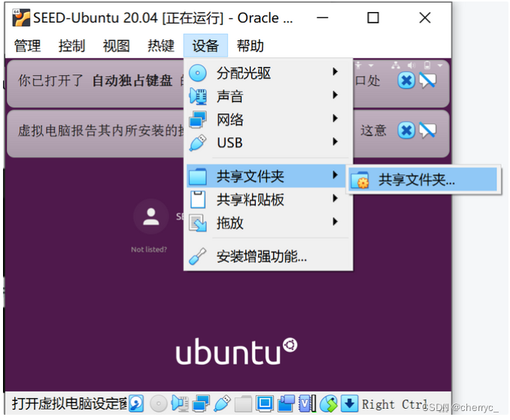The image size is (510, 420).
Task: Click the keyboard capture arrow icon
Action: point(350,403)
